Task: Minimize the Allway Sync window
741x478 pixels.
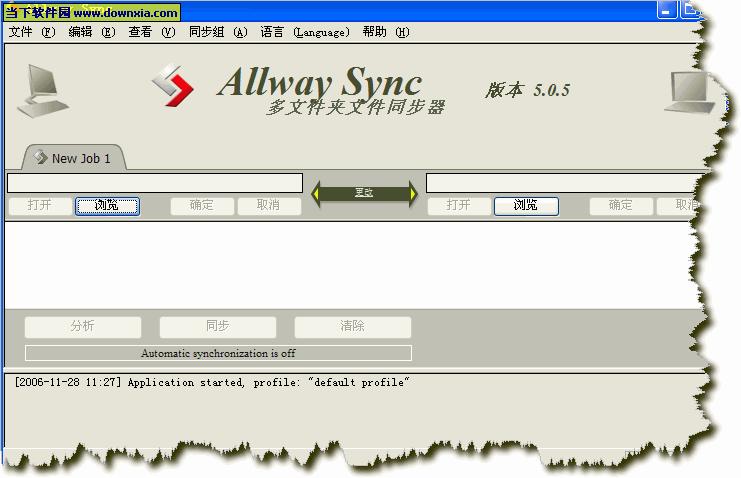Action: click(x=666, y=10)
